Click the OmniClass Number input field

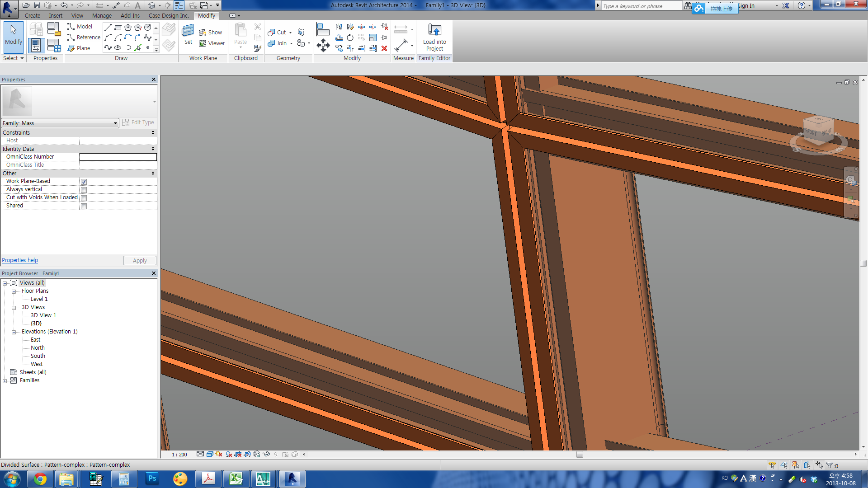pos(118,157)
